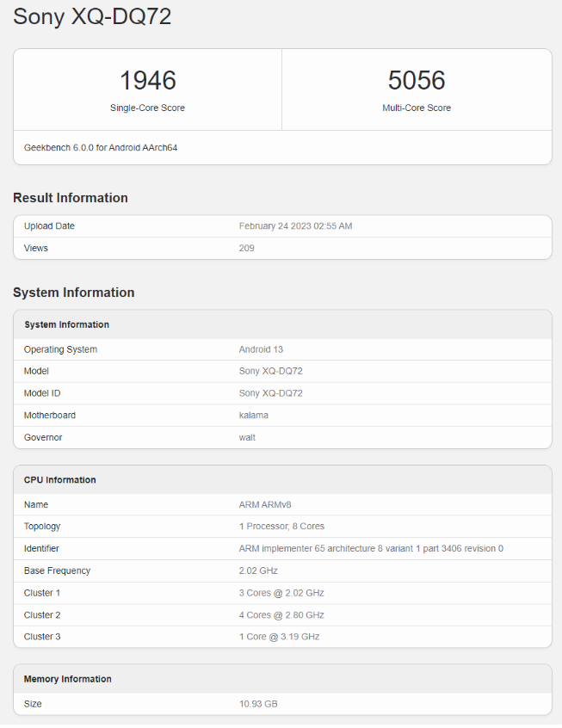Click the Model ID row value
Viewport: 562px width, 728px height.
pos(270,393)
